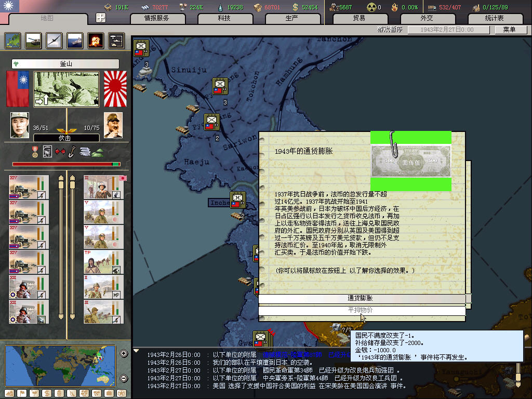
Task: Collapse the message log triangle arrow
Action: coord(136,351)
